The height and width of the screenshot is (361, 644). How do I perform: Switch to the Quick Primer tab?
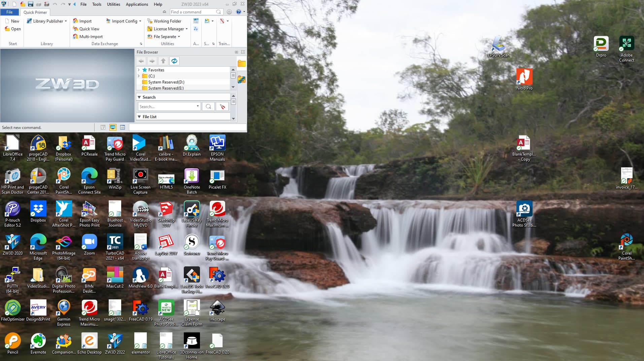click(x=35, y=12)
